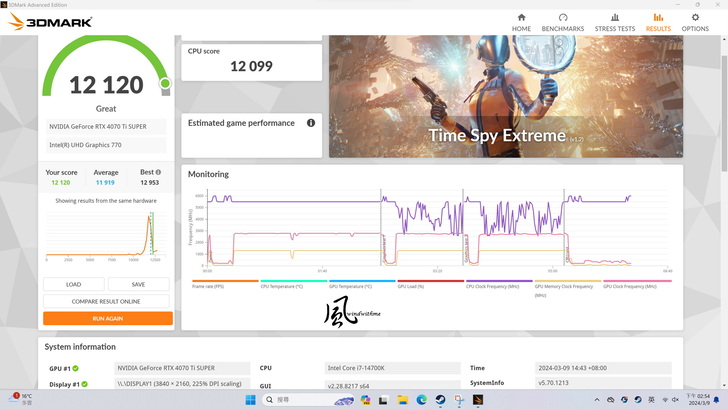This screenshot has height=410, width=728.
Task: Open the OPTIONS tab
Action: [695, 22]
